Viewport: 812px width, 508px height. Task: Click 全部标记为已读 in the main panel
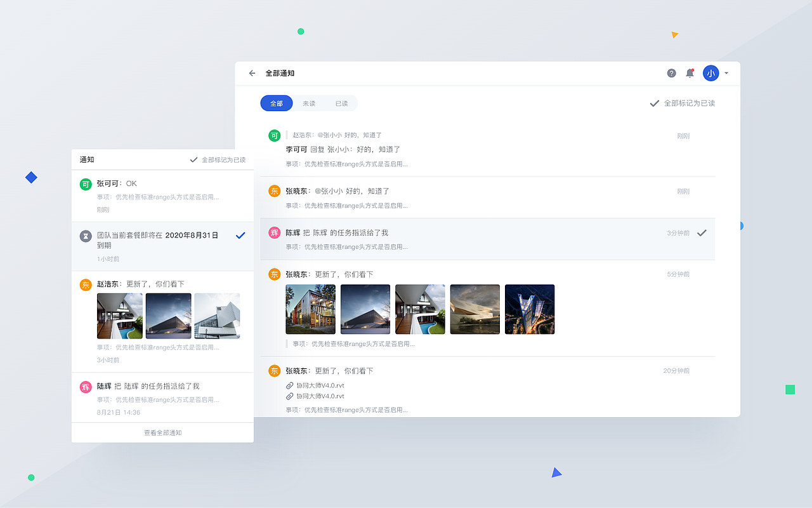[689, 102]
